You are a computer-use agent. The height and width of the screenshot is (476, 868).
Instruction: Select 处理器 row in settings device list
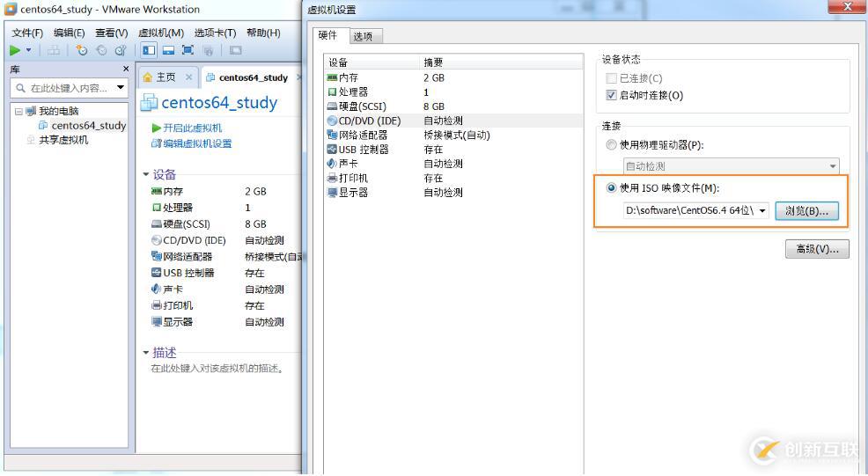(453, 92)
